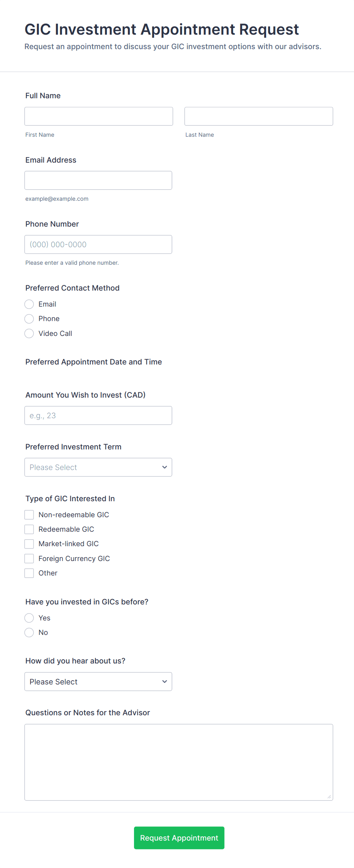Tick the Redeemable GIC option
The height and width of the screenshot is (868, 354).
(29, 529)
